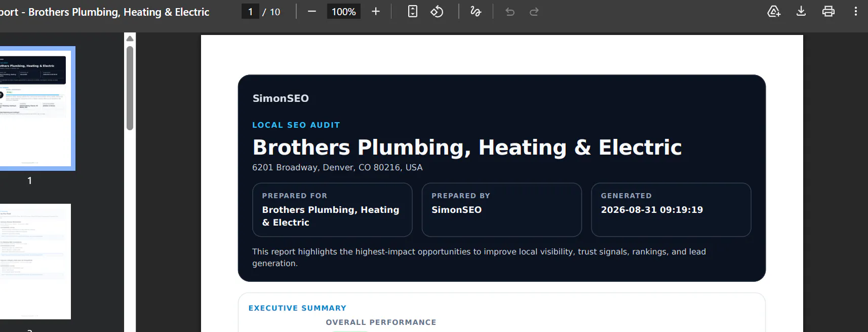Viewport: 868px width, 332px height.
Task: Download the PDF file
Action: click(801, 11)
